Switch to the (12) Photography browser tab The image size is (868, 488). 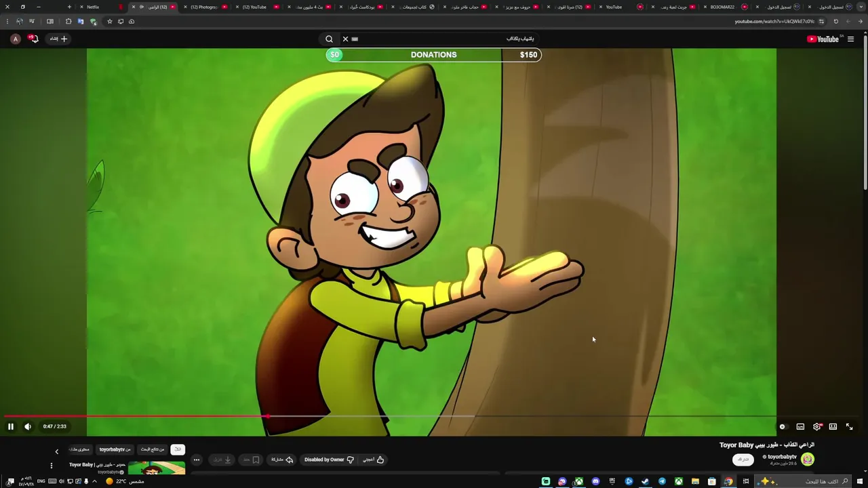(x=204, y=7)
